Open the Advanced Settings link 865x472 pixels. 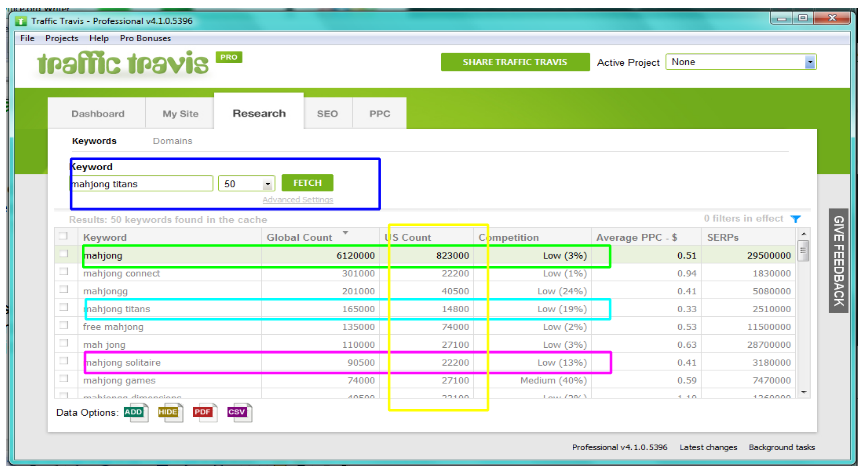298,200
